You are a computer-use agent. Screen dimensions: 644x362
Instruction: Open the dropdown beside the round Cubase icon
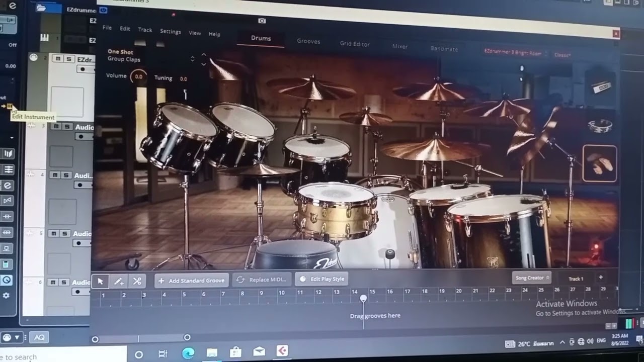point(18,337)
